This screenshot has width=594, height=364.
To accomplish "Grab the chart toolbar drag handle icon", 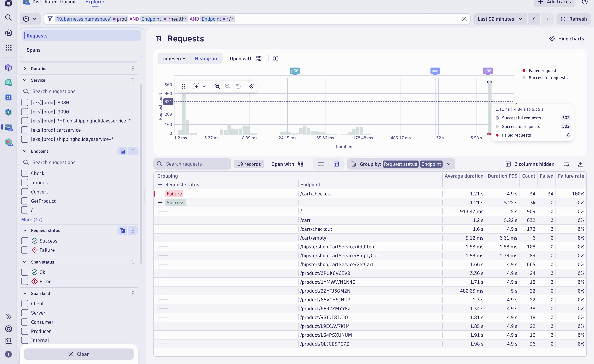I will click(183, 86).
